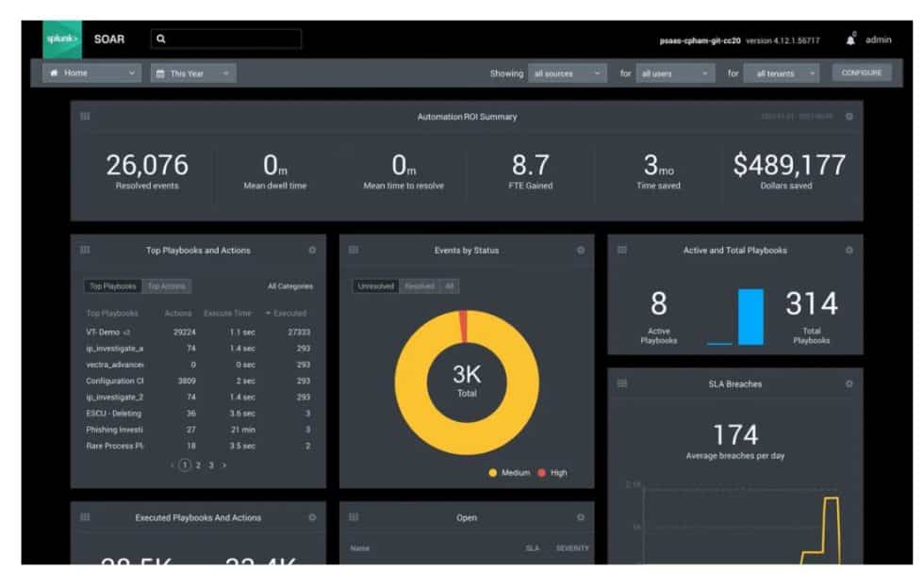Click the Events by Status gear icon
Screen dimensions: 924x586
(x=581, y=251)
